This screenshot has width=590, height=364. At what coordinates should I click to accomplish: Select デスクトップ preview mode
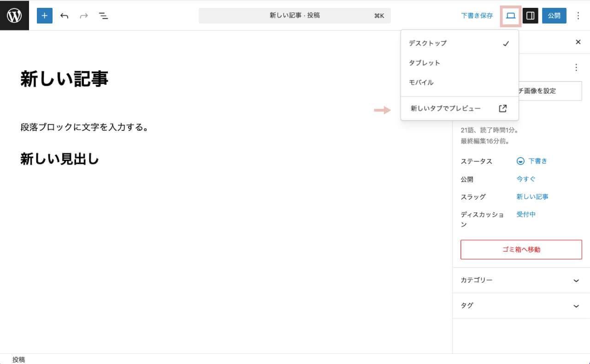tap(426, 43)
